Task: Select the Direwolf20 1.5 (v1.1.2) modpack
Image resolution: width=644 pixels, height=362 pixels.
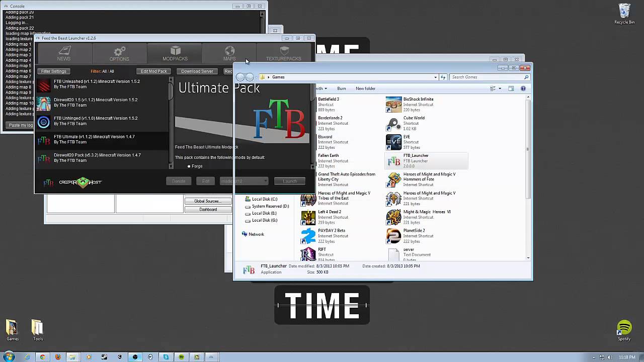Action: [103, 103]
